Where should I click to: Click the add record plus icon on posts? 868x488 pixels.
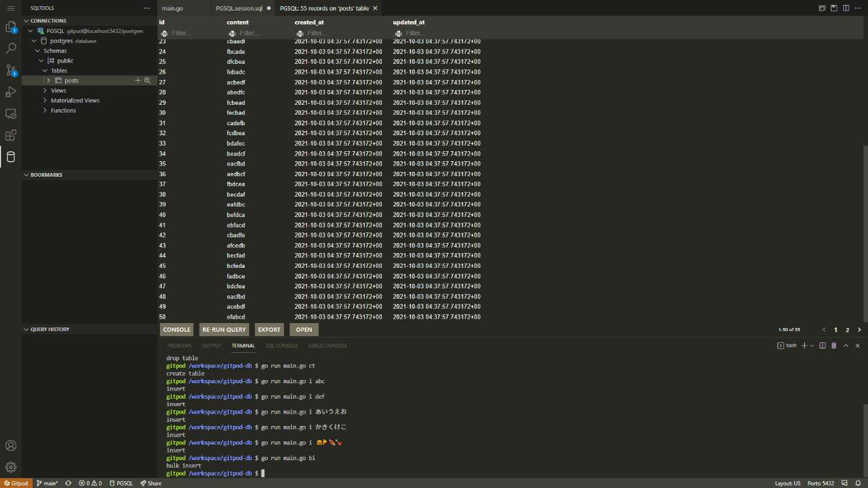click(138, 81)
